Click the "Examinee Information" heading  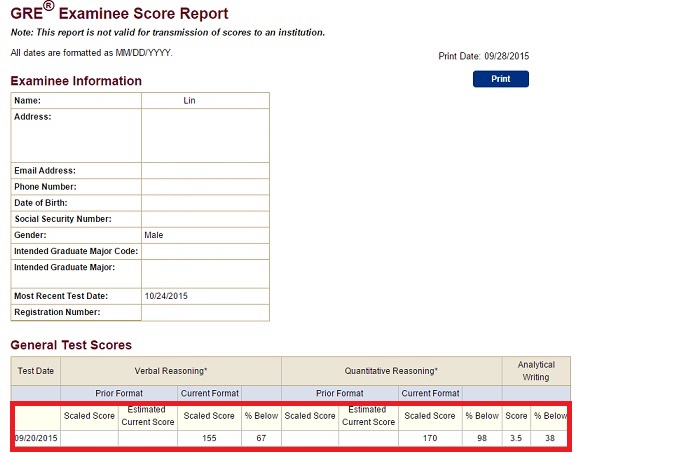(76, 81)
